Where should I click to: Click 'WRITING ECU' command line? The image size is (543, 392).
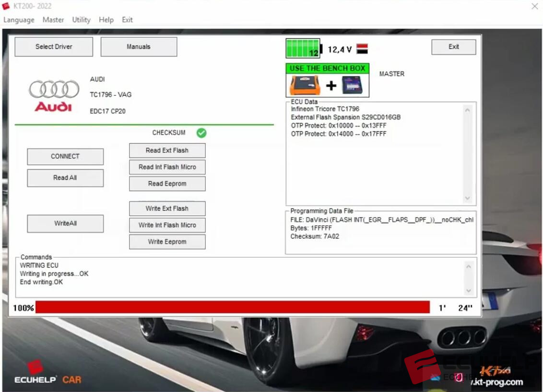tap(39, 265)
